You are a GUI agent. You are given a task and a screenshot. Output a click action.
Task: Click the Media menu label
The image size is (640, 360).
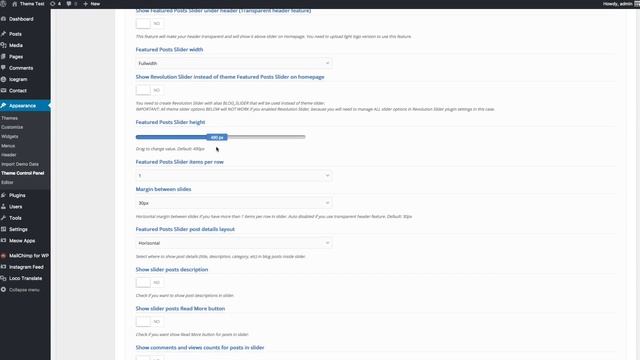tap(16, 45)
